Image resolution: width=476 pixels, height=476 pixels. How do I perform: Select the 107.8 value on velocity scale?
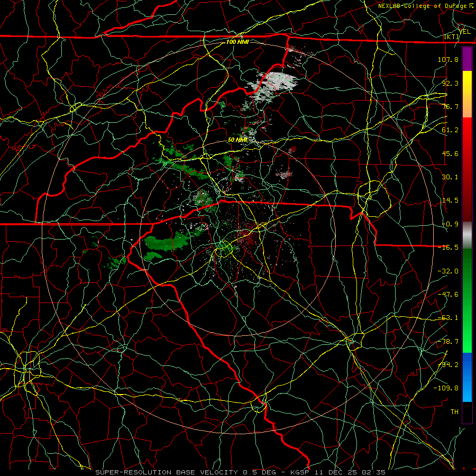[x=448, y=59]
